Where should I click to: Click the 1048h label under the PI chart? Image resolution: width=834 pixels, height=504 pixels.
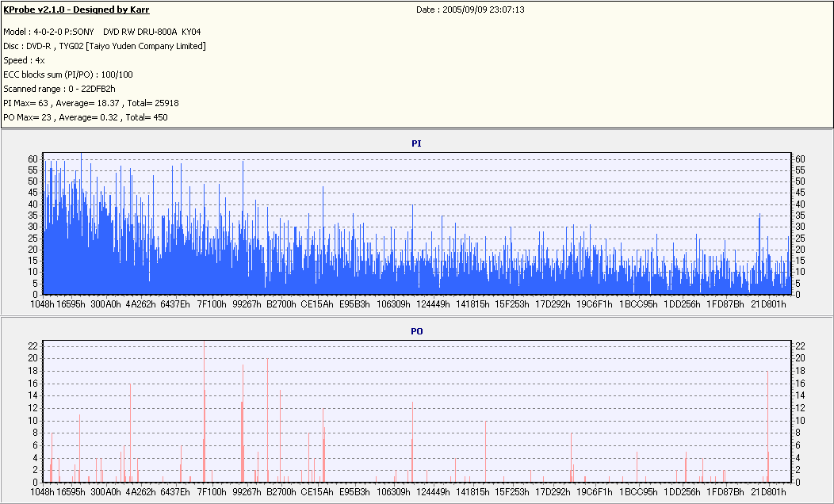pos(42,304)
